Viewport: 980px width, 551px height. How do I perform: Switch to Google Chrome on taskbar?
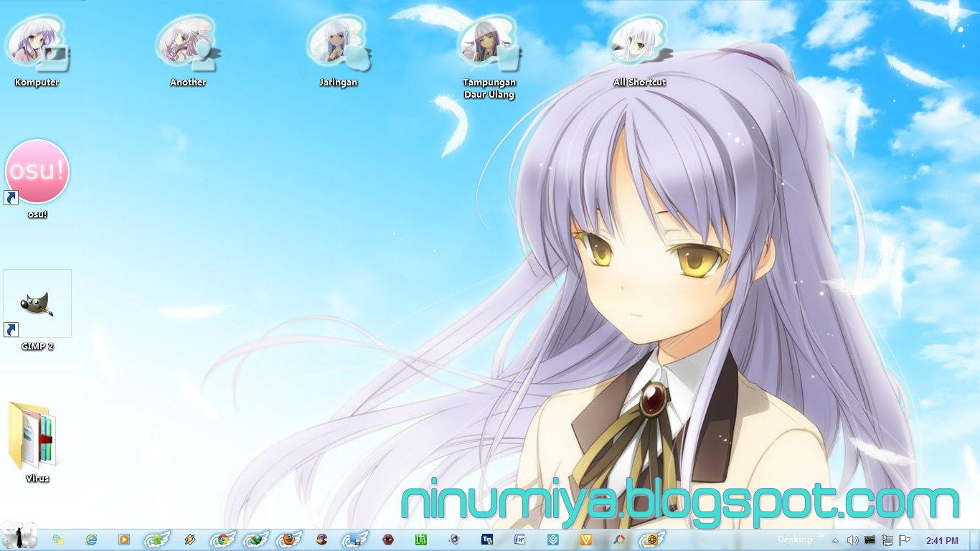[222, 540]
